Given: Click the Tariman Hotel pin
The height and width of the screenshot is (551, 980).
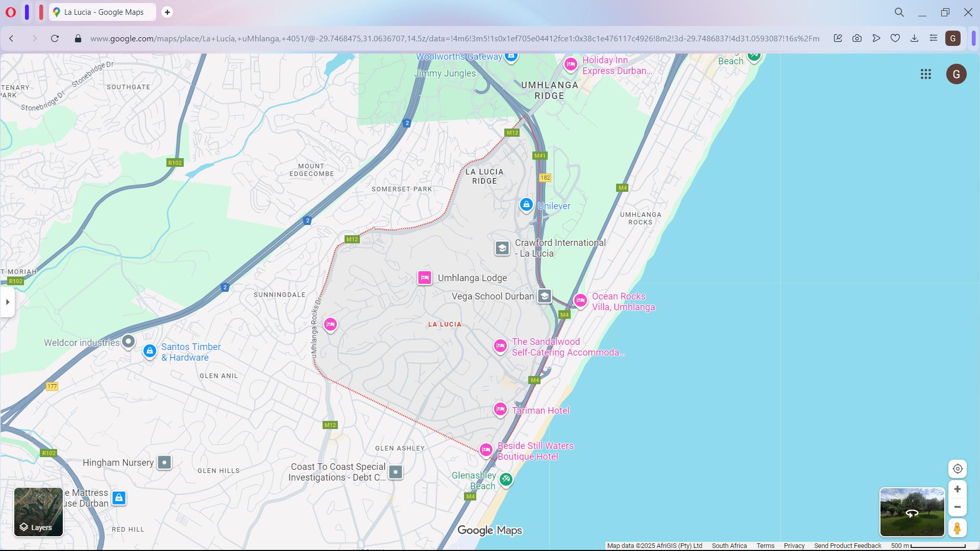Looking at the screenshot, I should pyautogui.click(x=500, y=409).
